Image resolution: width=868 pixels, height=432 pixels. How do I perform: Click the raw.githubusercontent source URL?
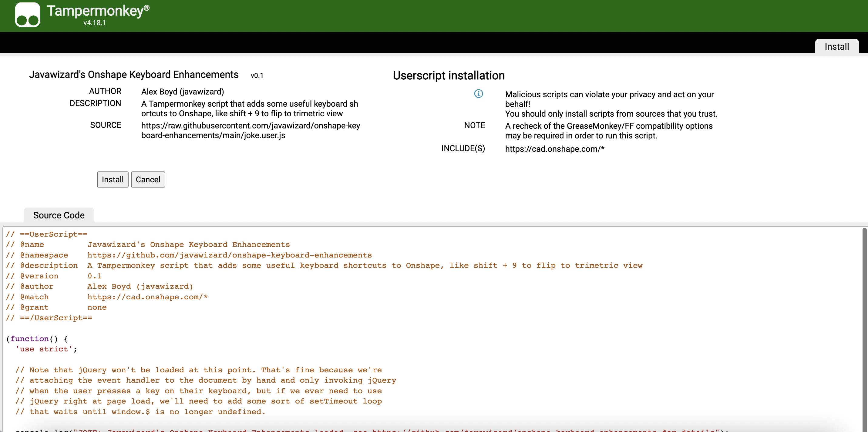click(x=250, y=130)
